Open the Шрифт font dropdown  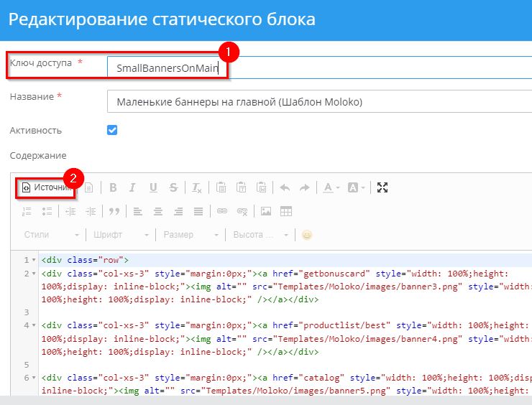[121, 235]
